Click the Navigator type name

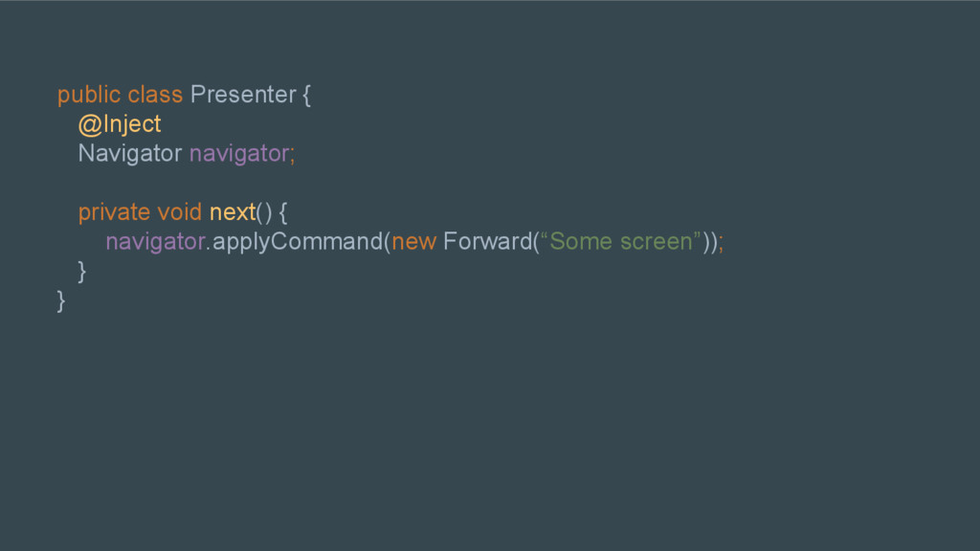tap(130, 154)
